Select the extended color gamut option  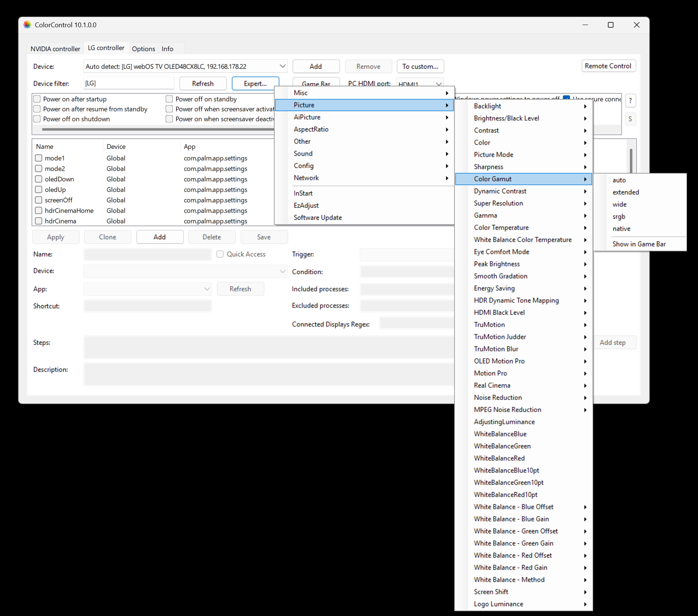[x=640, y=192]
